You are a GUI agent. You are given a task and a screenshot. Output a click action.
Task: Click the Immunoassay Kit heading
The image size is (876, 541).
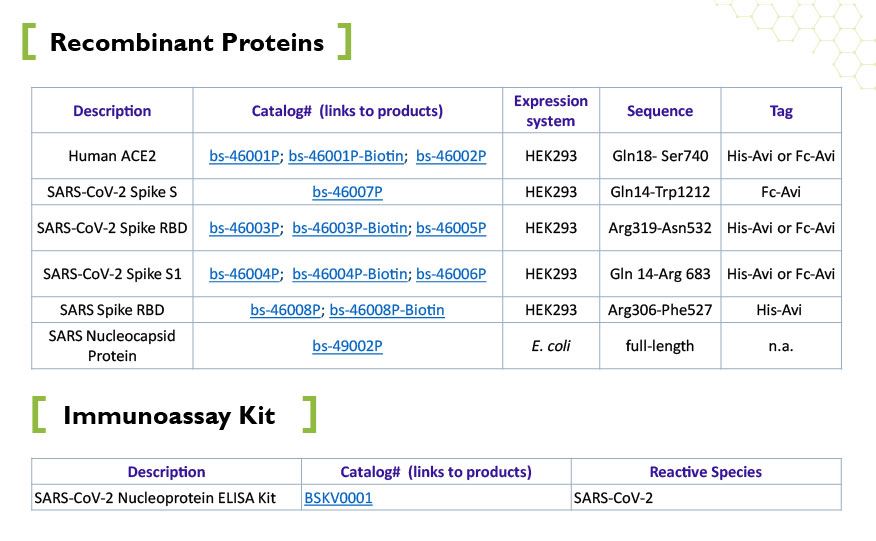coord(169,415)
